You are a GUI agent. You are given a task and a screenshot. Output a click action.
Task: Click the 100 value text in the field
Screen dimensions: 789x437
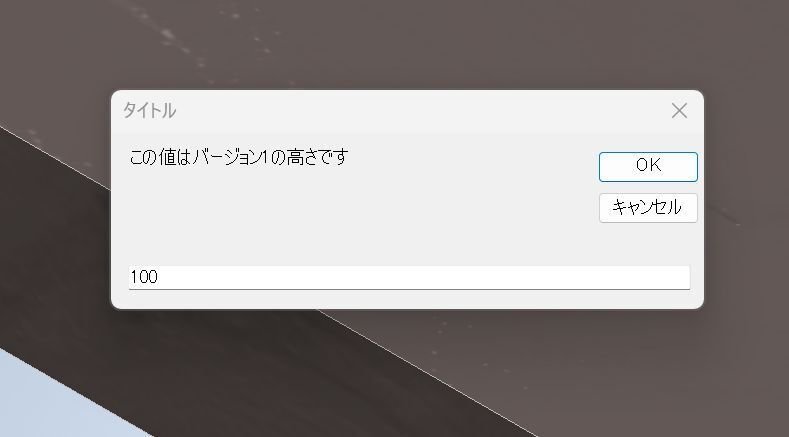coord(144,277)
